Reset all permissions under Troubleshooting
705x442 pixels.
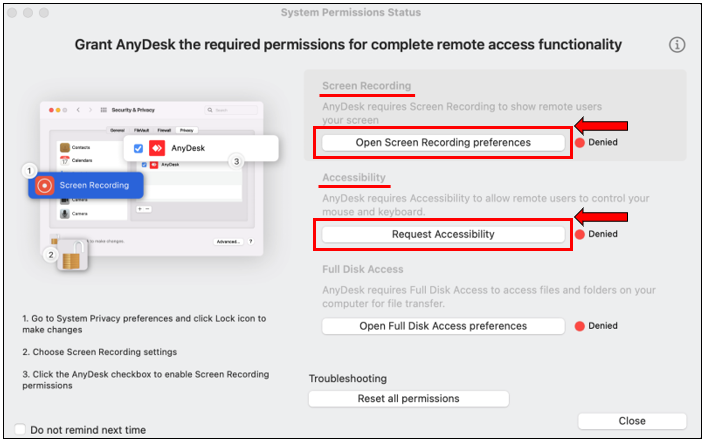point(408,399)
